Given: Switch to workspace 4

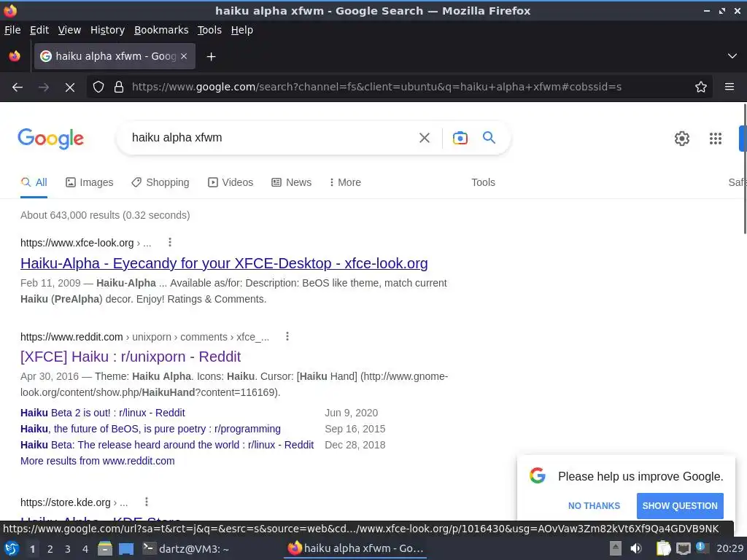Looking at the screenshot, I should (x=85, y=549).
